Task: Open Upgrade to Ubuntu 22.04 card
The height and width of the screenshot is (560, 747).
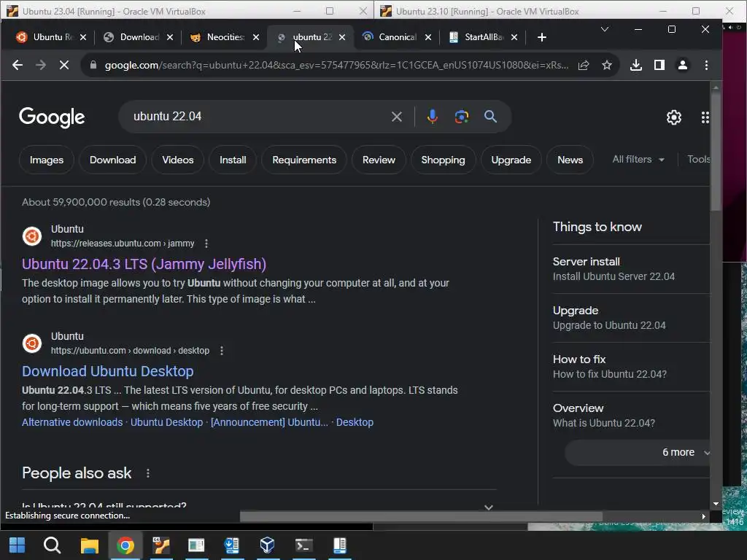Action: 631,318
